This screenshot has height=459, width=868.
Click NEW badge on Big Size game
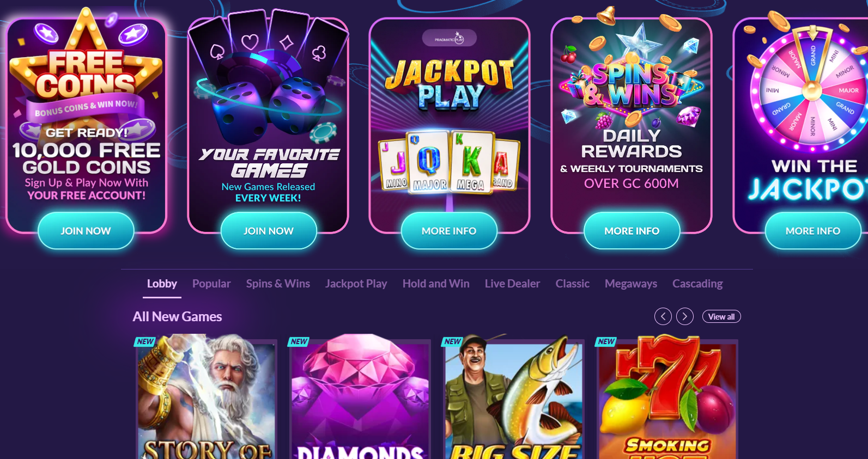452,341
